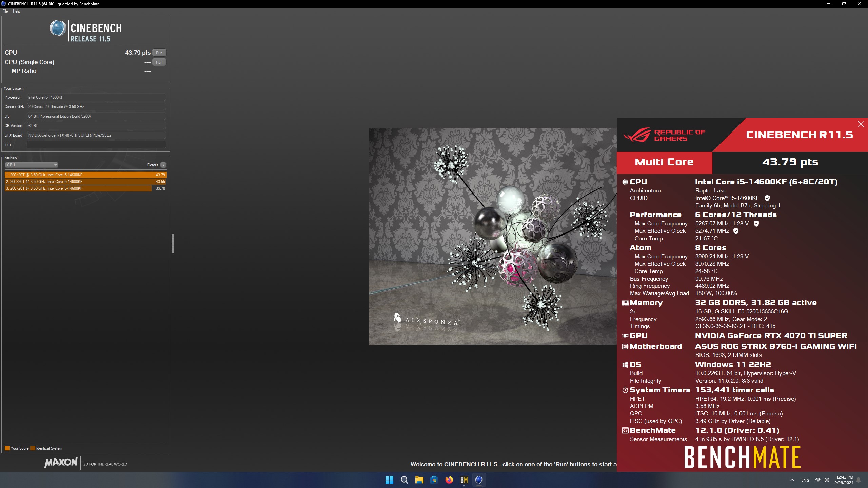Click the Cores x GHz field value
The width and height of the screenshot is (868, 488).
point(96,107)
